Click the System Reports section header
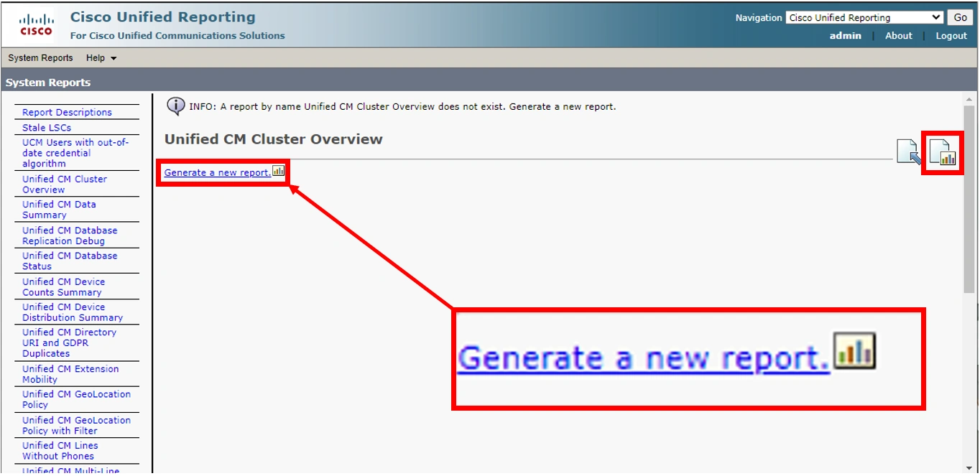The height and width of the screenshot is (476, 980). point(48,83)
